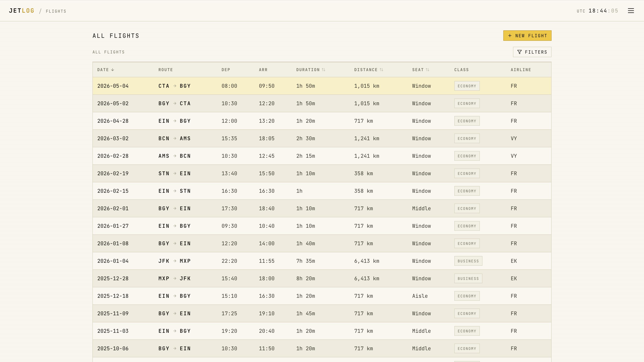Click 358 km on 2026-02-19 row
The height and width of the screenshot is (362, 644).
click(x=363, y=173)
